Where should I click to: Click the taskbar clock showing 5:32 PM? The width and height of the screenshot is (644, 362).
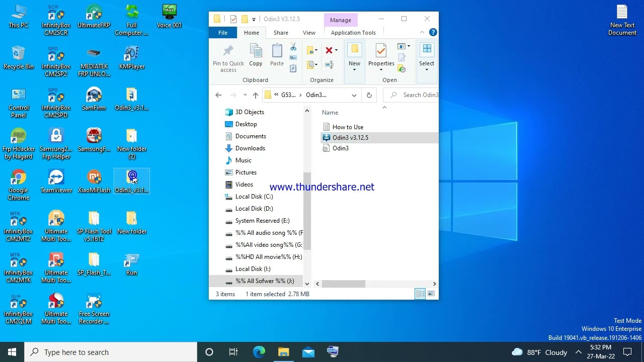(600, 352)
